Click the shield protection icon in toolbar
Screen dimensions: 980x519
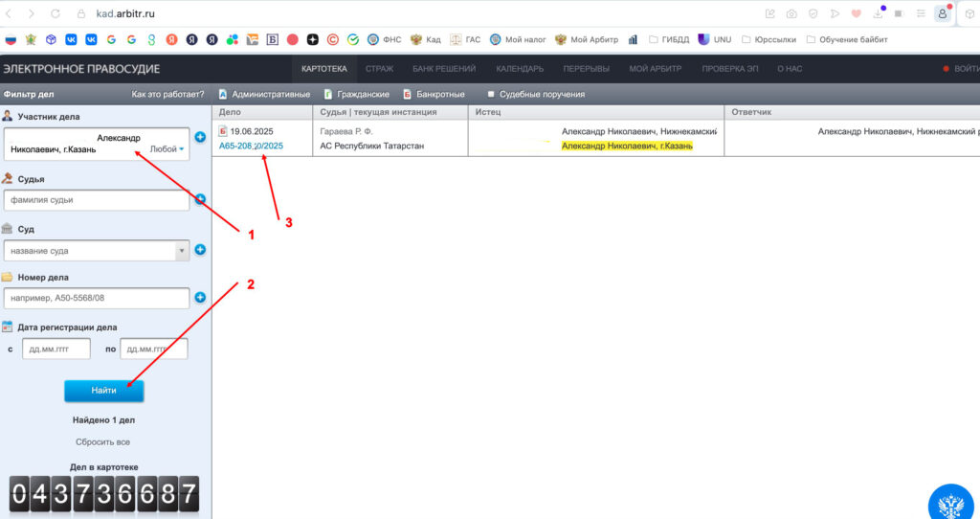pyautogui.click(x=813, y=13)
